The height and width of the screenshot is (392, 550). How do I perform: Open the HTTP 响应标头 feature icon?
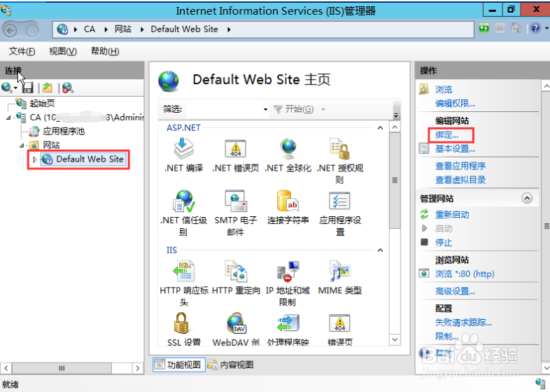click(184, 271)
